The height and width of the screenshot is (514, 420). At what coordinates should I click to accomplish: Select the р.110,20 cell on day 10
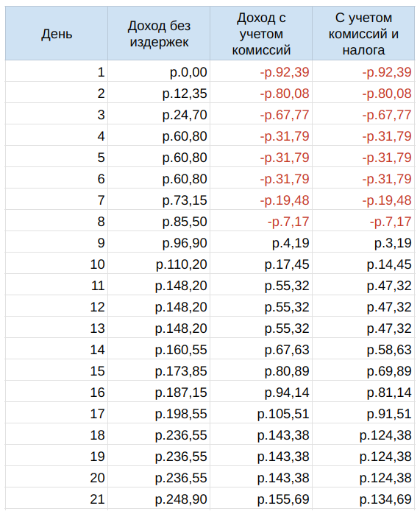tap(159, 264)
